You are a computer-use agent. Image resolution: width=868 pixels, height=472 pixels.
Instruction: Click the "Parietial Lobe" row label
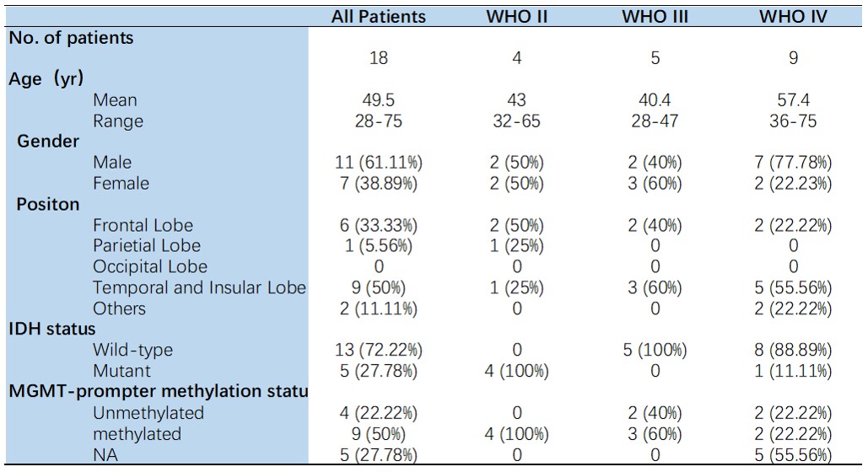click(147, 246)
